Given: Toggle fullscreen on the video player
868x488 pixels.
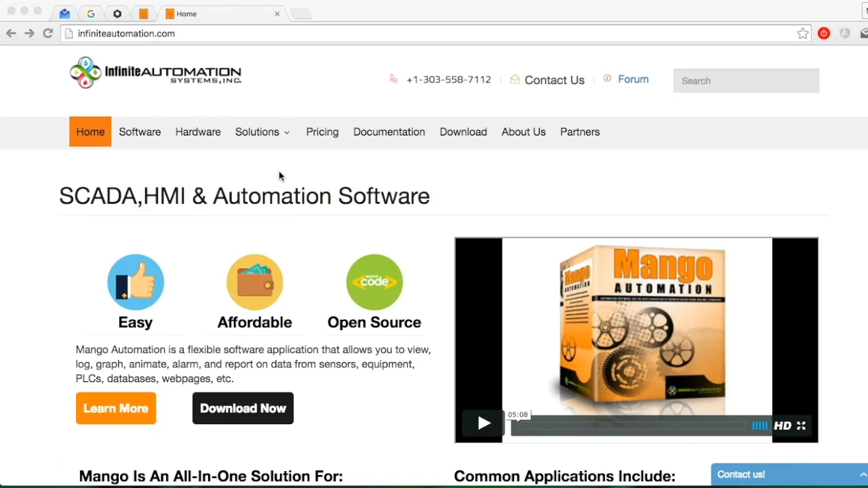Looking at the screenshot, I should (801, 426).
